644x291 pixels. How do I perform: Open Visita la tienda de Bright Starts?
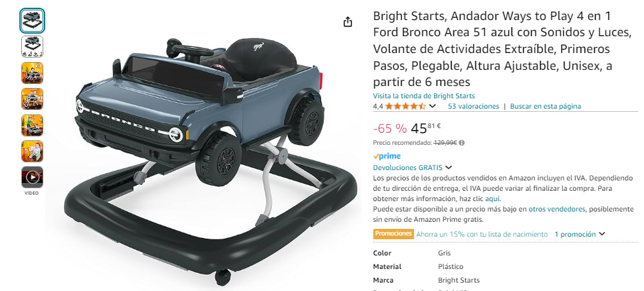pyautogui.click(x=424, y=96)
